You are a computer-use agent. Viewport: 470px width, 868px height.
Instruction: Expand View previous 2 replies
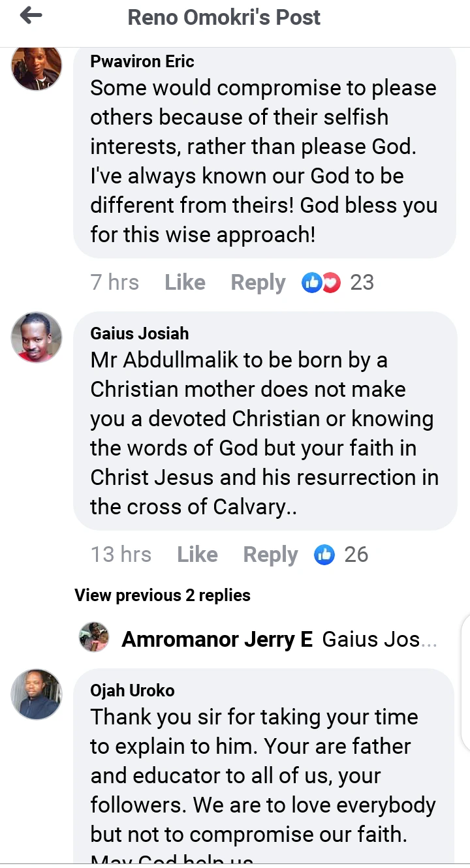pos(163,595)
